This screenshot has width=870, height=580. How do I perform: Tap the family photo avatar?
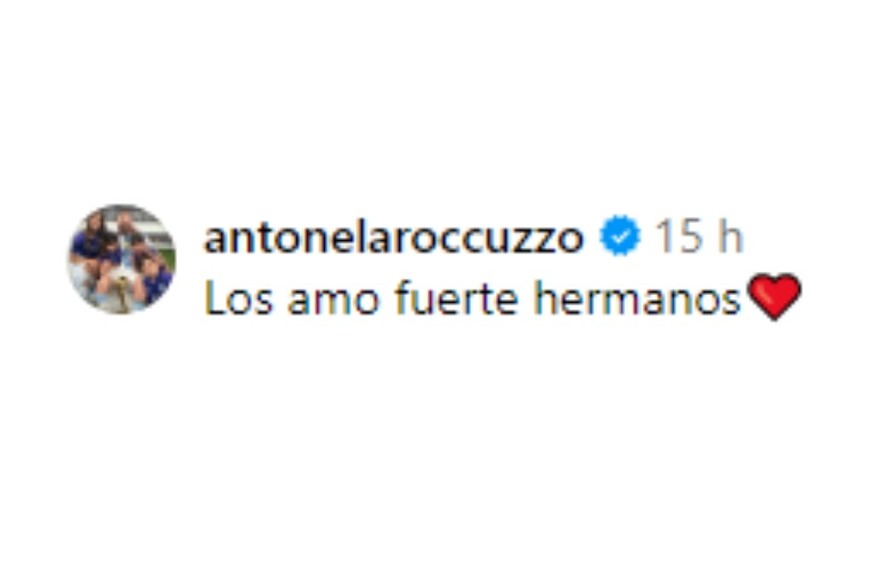point(122,259)
